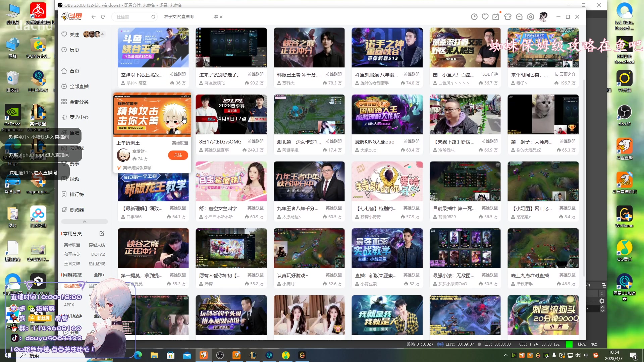Open 8日17点BLGvsOMG stream thumbnail
This screenshot has height=362, width=644.
tap(231, 114)
